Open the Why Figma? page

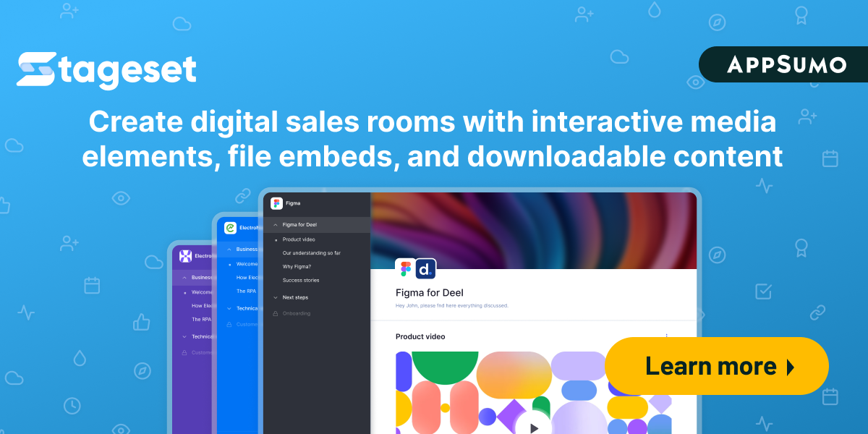coord(297,266)
